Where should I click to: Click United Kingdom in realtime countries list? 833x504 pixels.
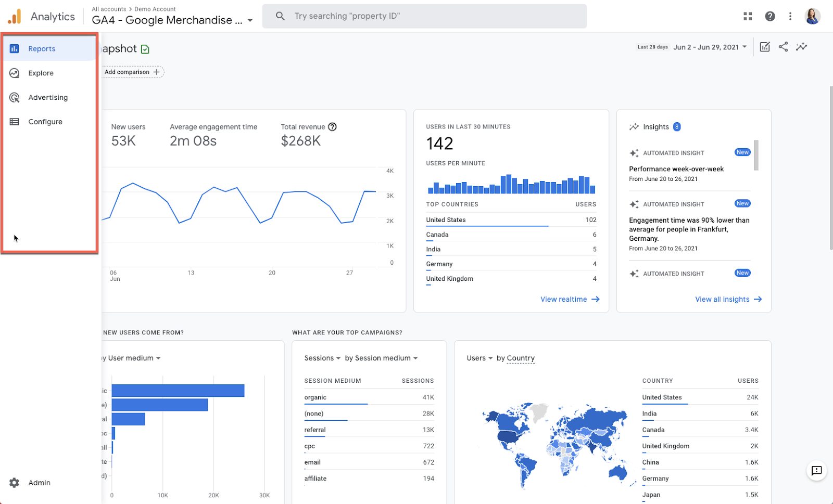pyautogui.click(x=511, y=279)
